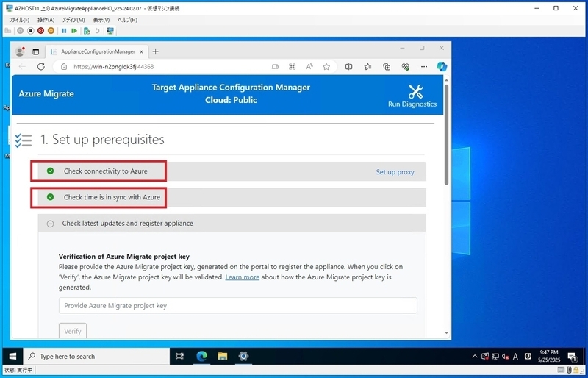Screen dimensions: 588x378
Task: Expand Check time is in sync section
Action: [232, 197]
